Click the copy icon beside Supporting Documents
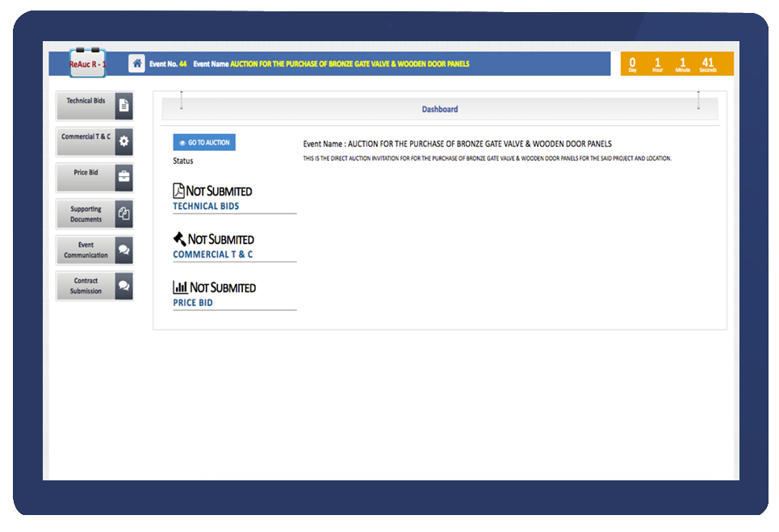 tap(124, 214)
